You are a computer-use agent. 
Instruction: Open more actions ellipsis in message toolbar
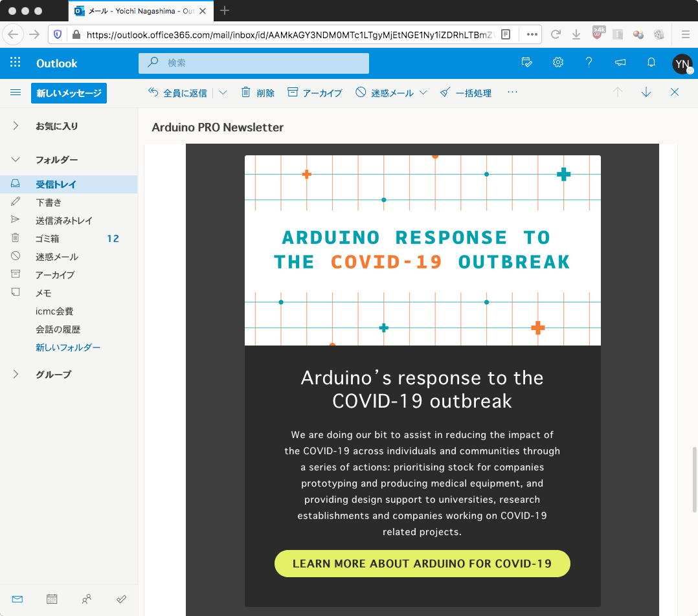tap(512, 92)
